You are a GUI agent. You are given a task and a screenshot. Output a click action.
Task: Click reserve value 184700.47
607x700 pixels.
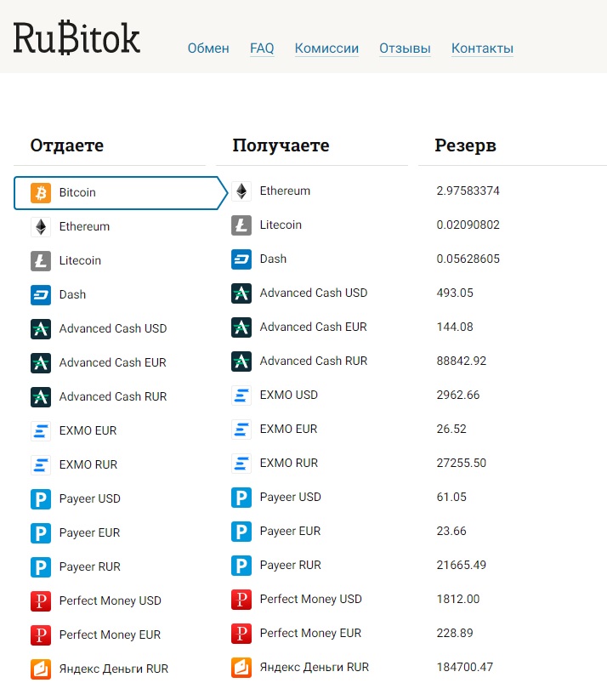(x=465, y=667)
